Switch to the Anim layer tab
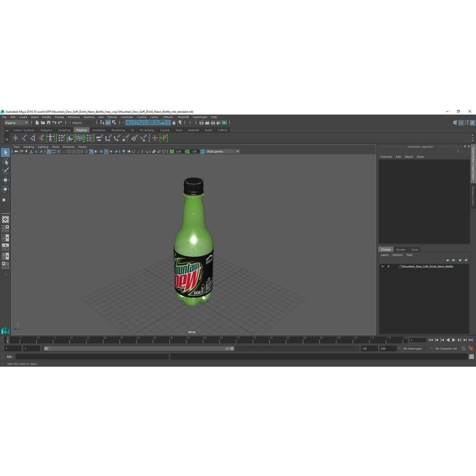The height and width of the screenshot is (476, 476). (415, 249)
